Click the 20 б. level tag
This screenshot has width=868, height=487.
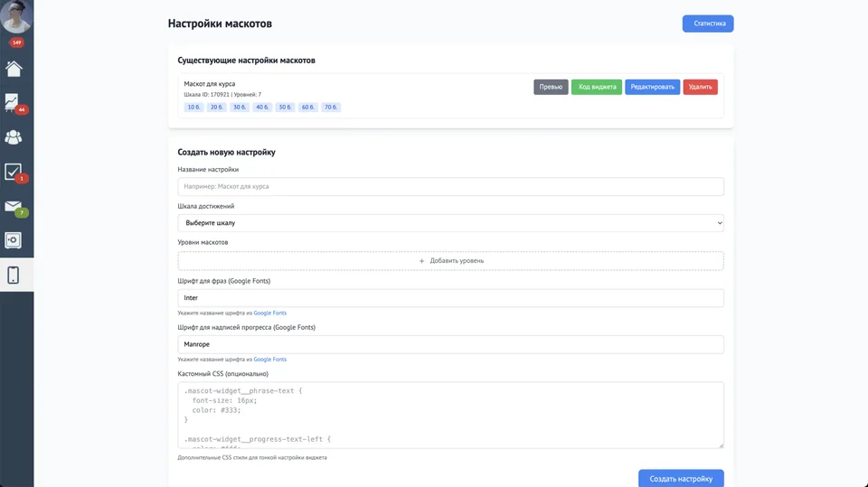pos(216,108)
